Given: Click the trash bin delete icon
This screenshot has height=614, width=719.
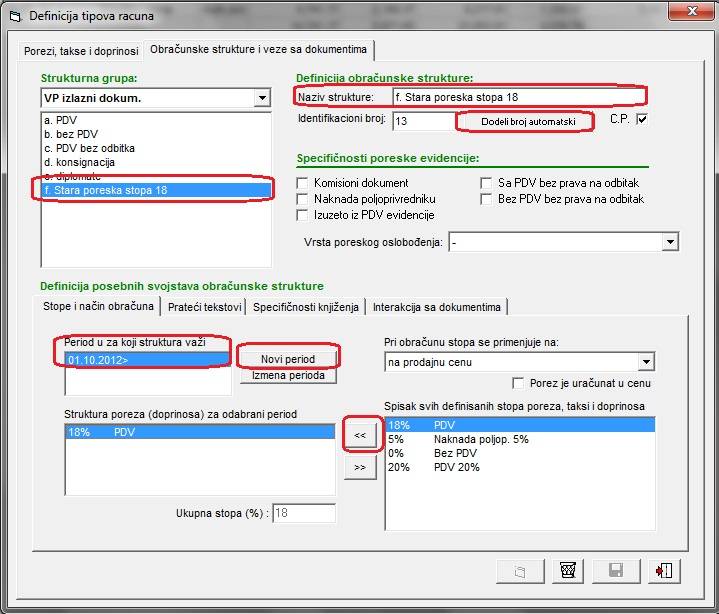Looking at the screenshot, I should pos(569,571).
